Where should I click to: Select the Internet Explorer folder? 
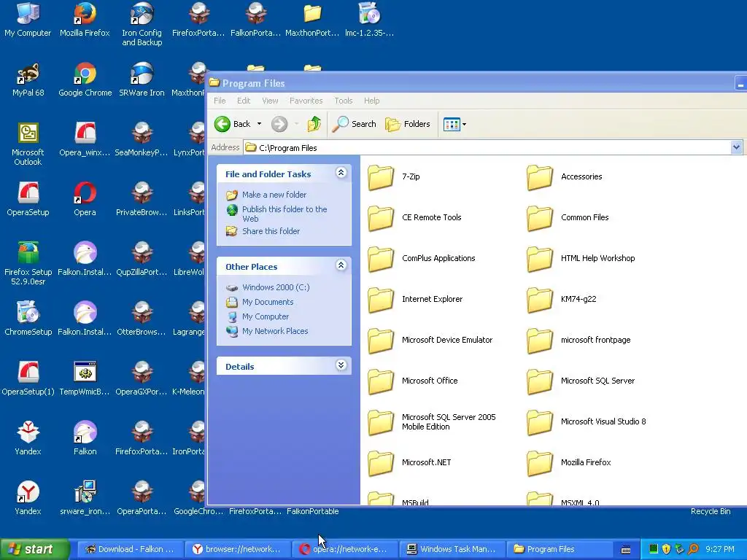pos(415,299)
